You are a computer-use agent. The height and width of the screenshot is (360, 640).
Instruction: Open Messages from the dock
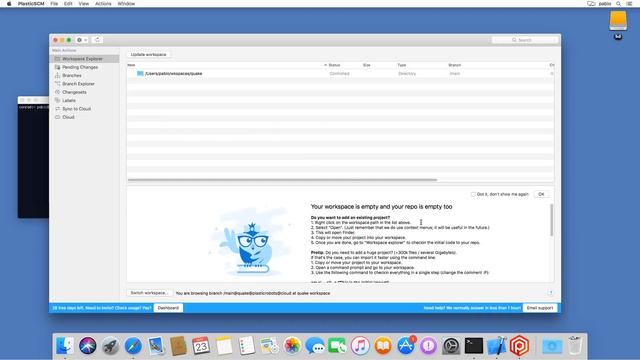[x=315, y=346]
